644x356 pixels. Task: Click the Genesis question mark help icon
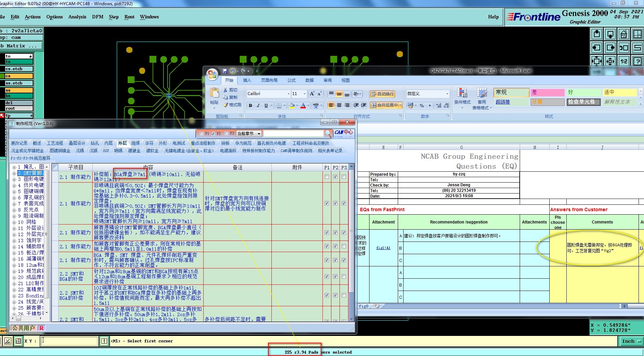tap(637, 61)
